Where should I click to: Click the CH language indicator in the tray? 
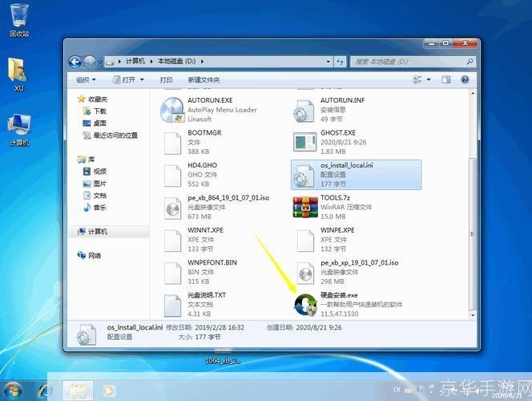pos(397,390)
